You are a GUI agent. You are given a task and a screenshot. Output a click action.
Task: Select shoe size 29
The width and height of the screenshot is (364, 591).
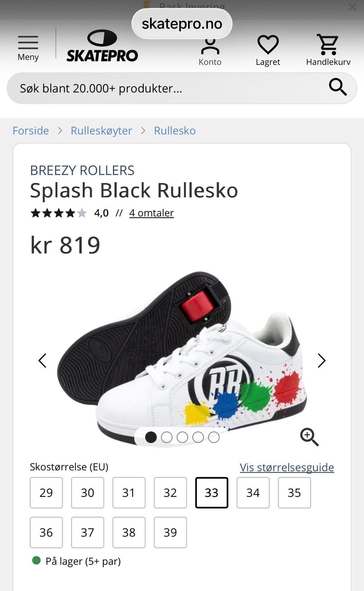tap(46, 493)
